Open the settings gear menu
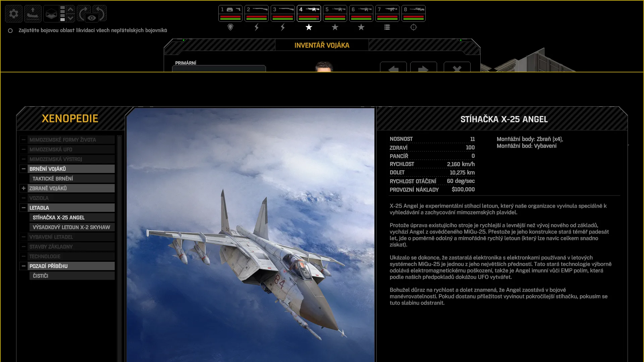644x362 pixels. click(x=14, y=13)
